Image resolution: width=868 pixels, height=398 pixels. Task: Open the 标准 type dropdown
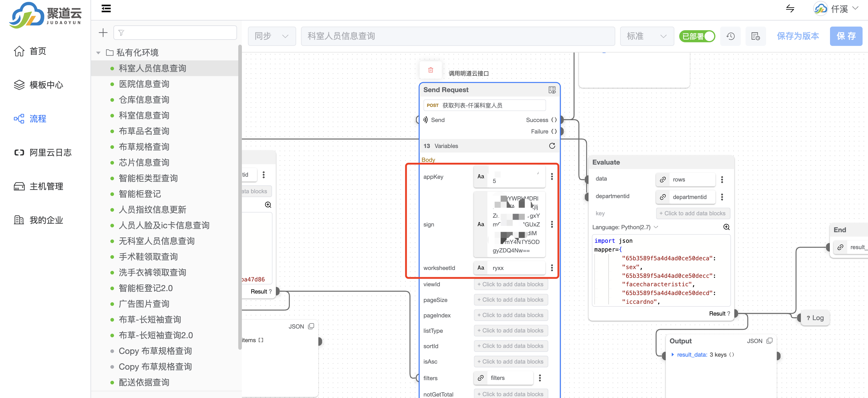click(647, 36)
